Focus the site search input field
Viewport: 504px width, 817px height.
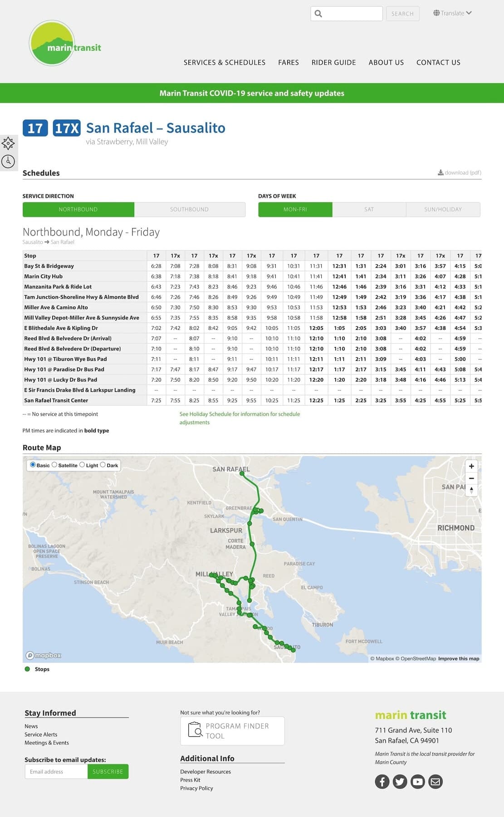point(347,14)
